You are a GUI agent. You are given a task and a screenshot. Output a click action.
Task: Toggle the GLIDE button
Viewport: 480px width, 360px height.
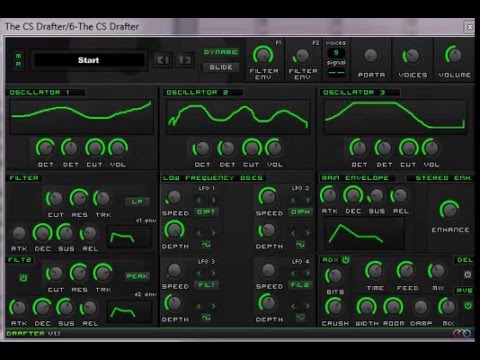(x=221, y=67)
